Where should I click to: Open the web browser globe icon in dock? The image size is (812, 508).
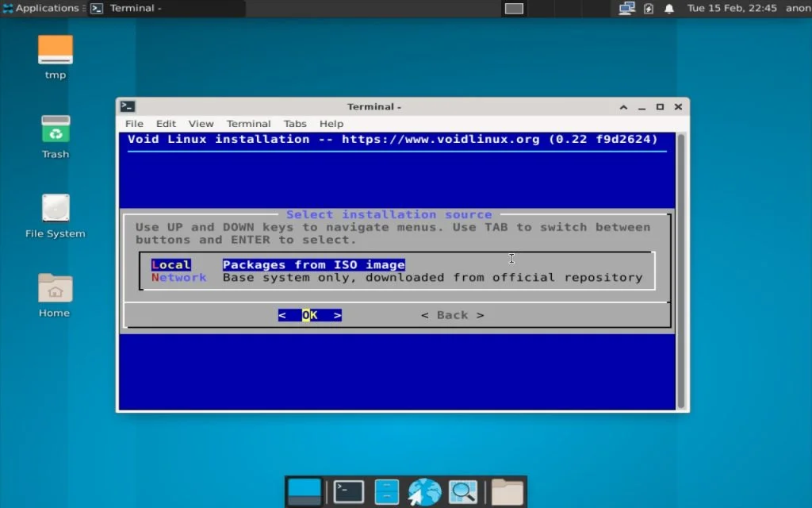point(424,491)
